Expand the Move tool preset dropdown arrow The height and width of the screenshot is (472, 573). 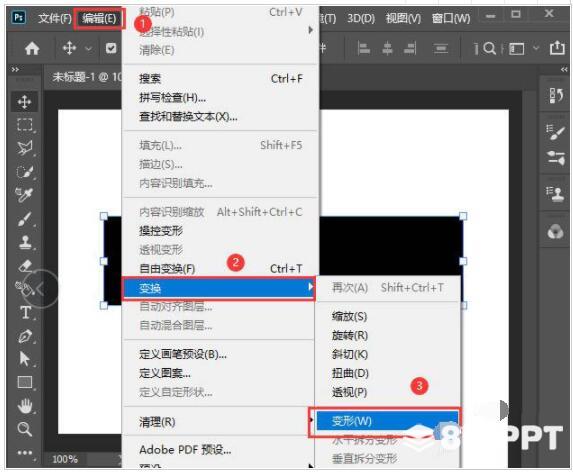[89, 48]
